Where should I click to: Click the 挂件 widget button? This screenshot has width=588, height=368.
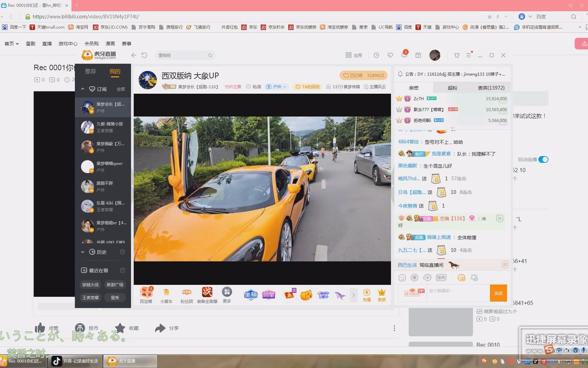click(441, 278)
